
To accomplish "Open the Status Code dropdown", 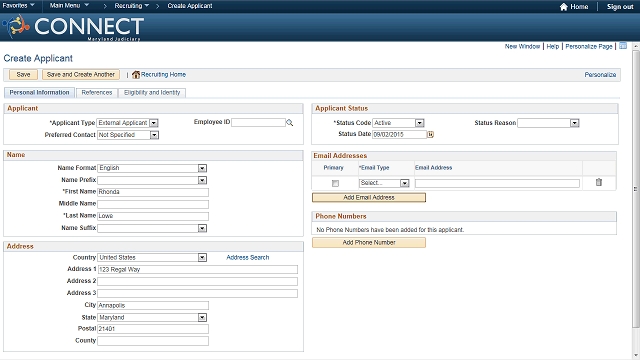I will (420, 123).
